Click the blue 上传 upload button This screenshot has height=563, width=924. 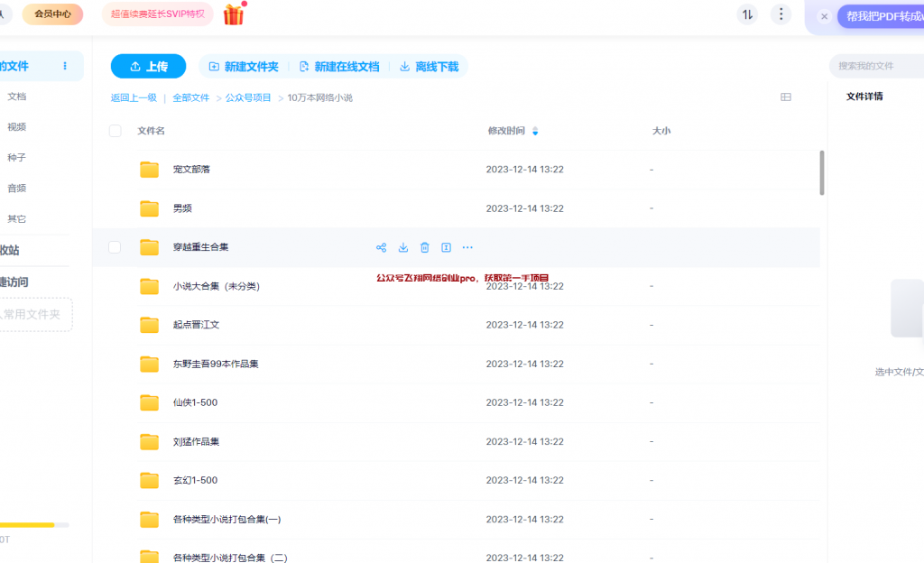(x=148, y=67)
